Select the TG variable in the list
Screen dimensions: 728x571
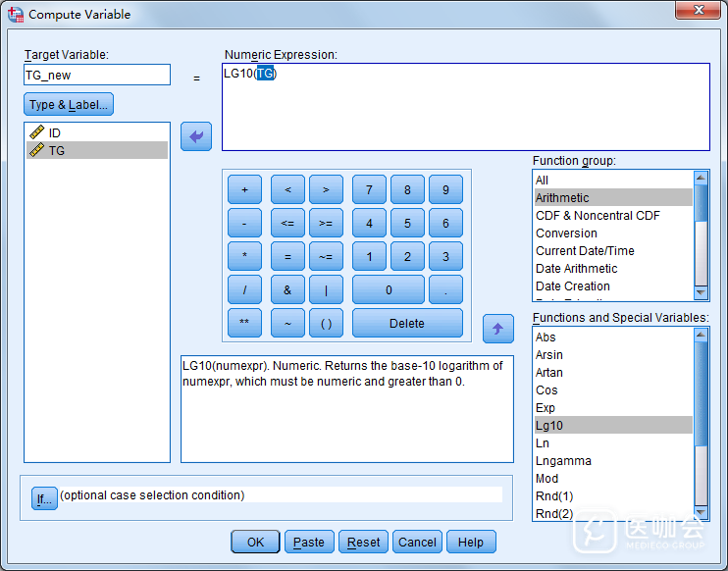[57, 150]
